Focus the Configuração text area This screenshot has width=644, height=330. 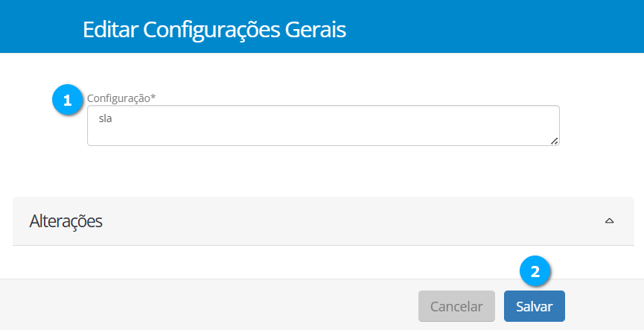point(323,125)
